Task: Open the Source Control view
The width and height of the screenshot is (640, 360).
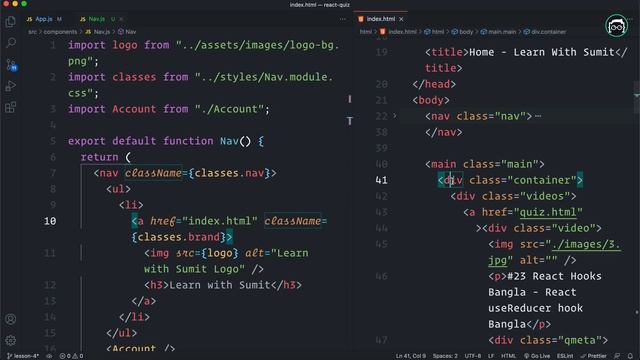Action: (11, 64)
